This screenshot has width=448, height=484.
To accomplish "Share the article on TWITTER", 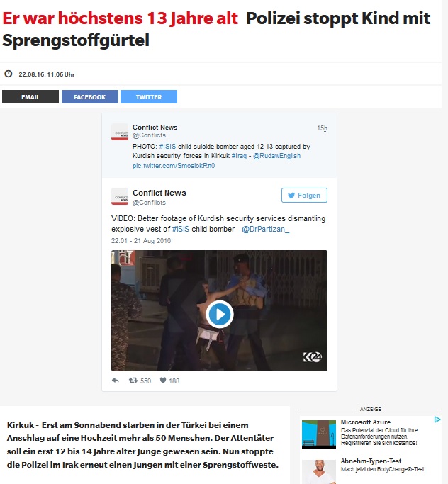I will tap(149, 96).
